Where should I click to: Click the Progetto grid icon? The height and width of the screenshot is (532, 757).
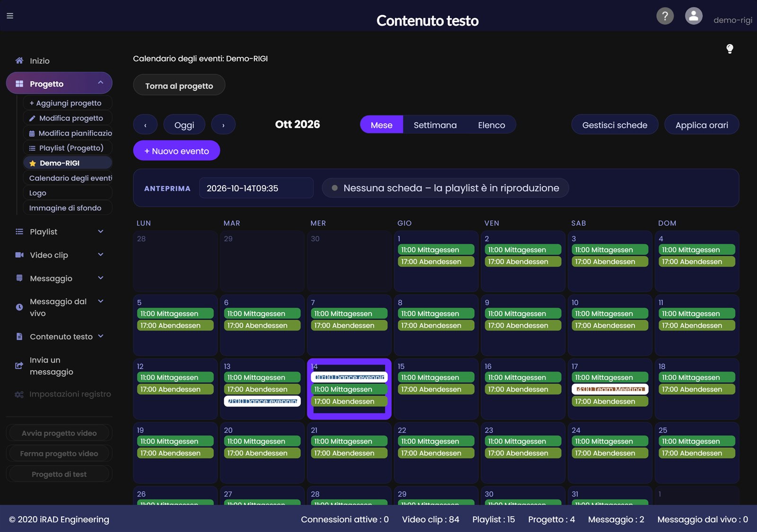[x=19, y=84]
